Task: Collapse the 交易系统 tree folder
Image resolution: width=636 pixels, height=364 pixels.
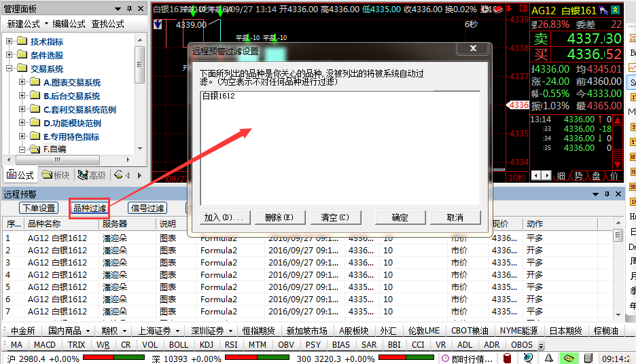Action: (10, 69)
